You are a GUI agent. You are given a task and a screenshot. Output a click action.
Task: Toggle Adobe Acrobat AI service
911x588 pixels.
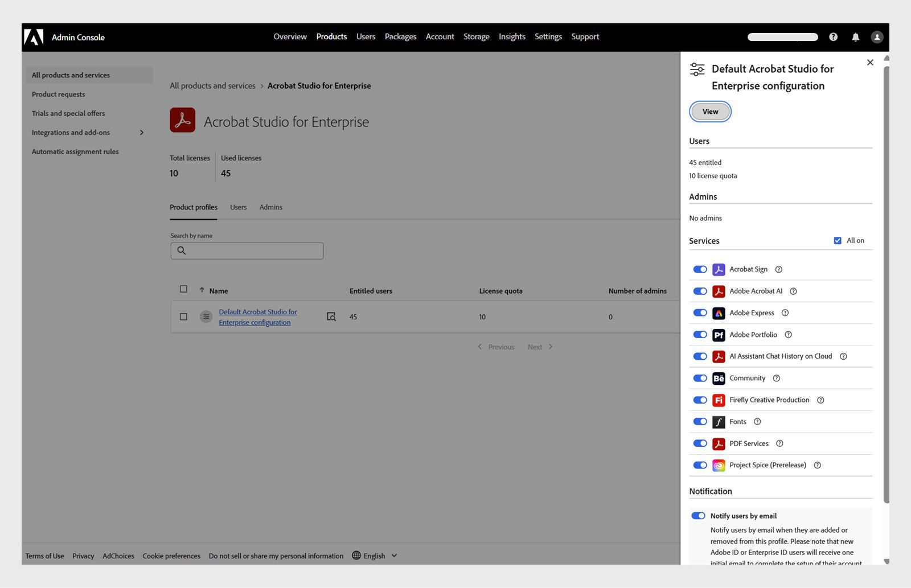click(700, 291)
